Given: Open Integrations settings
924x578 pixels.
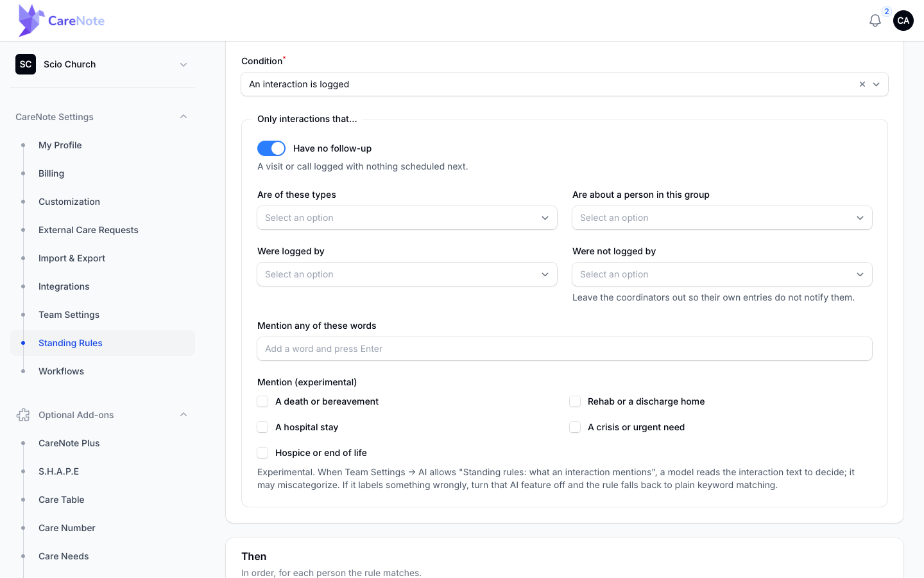Looking at the screenshot, I should click(103, 286).
